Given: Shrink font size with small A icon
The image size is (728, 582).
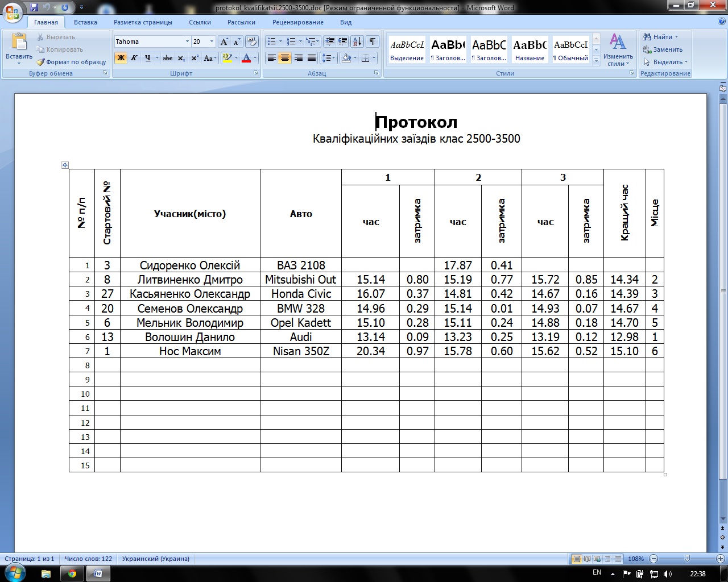Looking at the screenshot, I should [237, 41].
